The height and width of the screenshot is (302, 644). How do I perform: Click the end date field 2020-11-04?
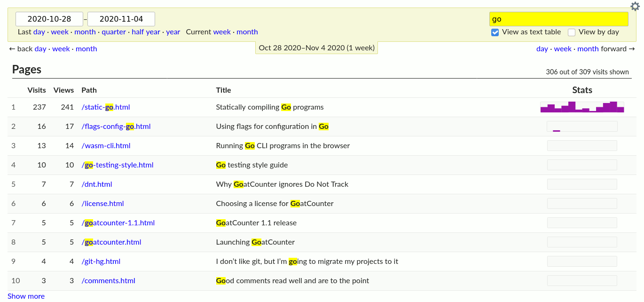[x=121, y=19]
